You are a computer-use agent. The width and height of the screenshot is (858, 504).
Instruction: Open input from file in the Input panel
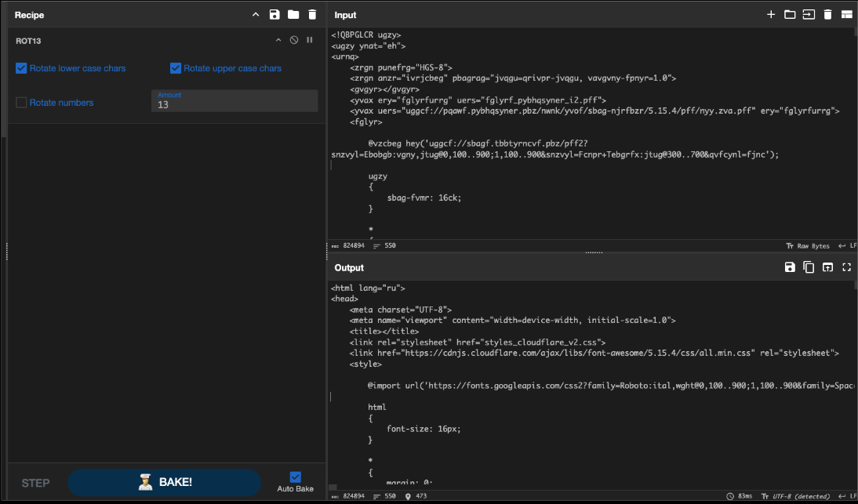[x=790, y=14]
